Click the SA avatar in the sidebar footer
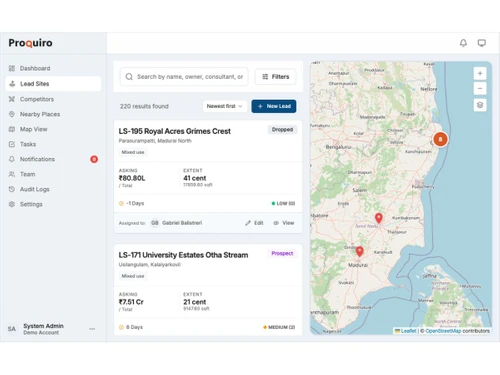The image size is (500, 375). coord(12,329)
